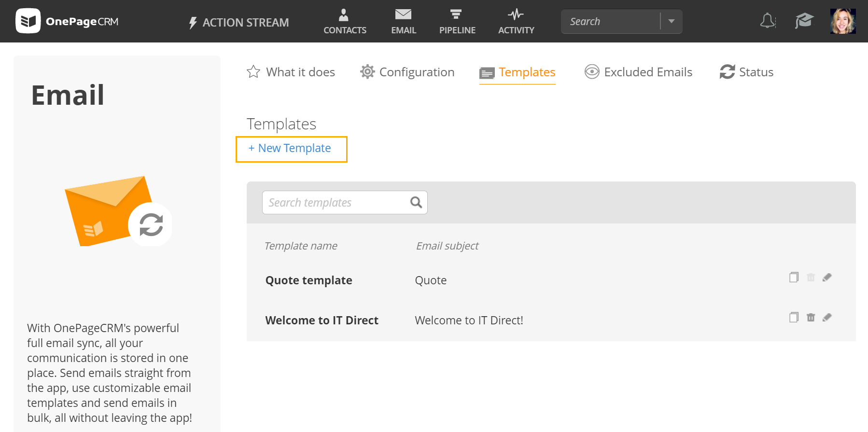Switch to the What it does tab
The image size is (868, 432).
(x=291, y=72)
